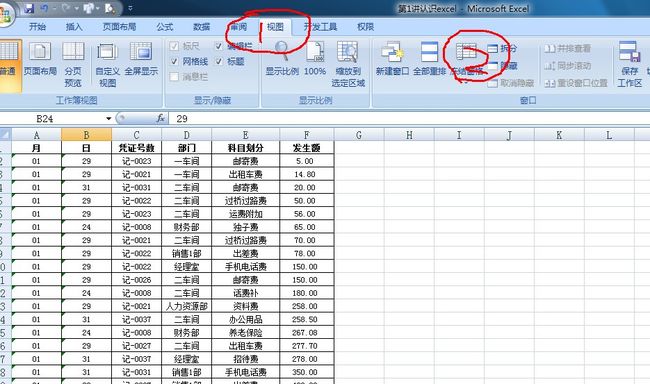The width and height of the screenshot is (650, 384).
Task: Open Customize Quick Access Toolbar dropdown
Action: tap(130, 8)
